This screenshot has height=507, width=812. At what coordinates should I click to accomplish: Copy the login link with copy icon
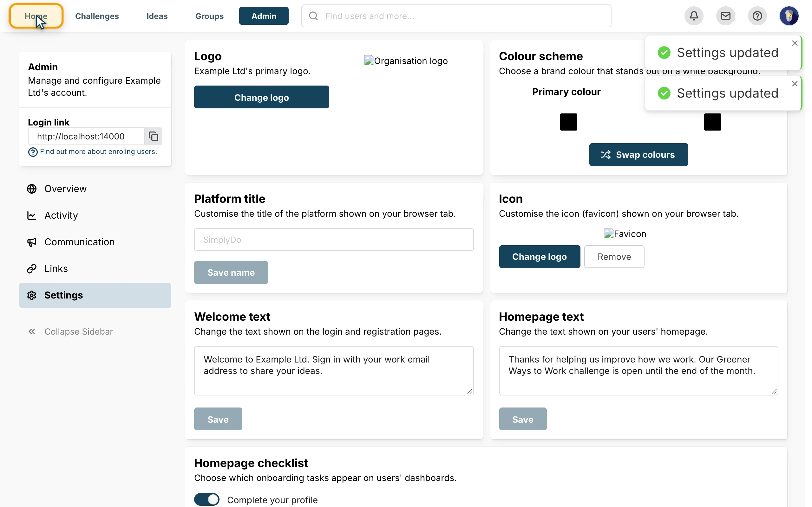153,136
